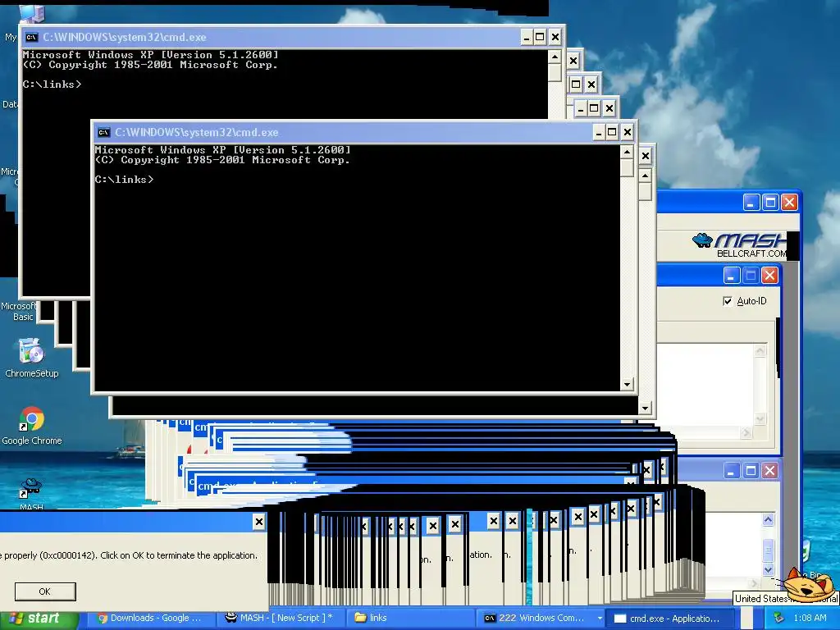Maximize the front cmd.exe window
The image size is (840, 630).
pyautogui.click(x=612, y=132)
